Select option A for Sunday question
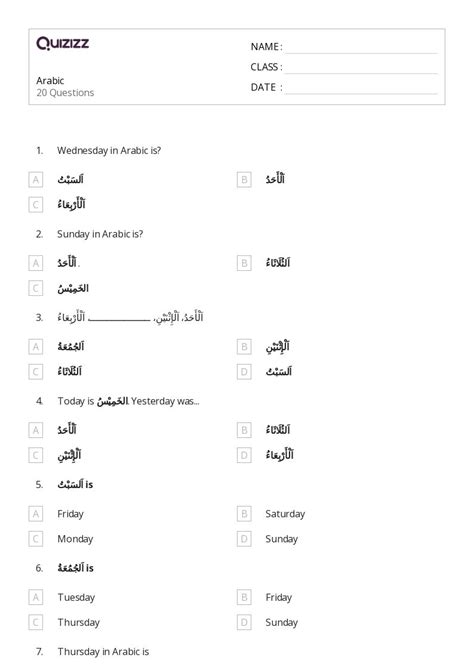The height and width of the screenshot is (670, 474). (35, 263)
